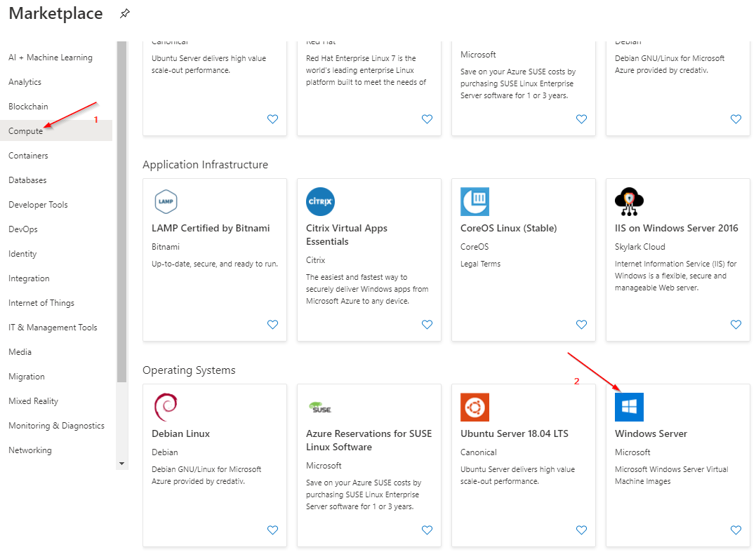
Task: Favorite the Ubuntu Server 18.04 LTS card
Action: [581, 530]
